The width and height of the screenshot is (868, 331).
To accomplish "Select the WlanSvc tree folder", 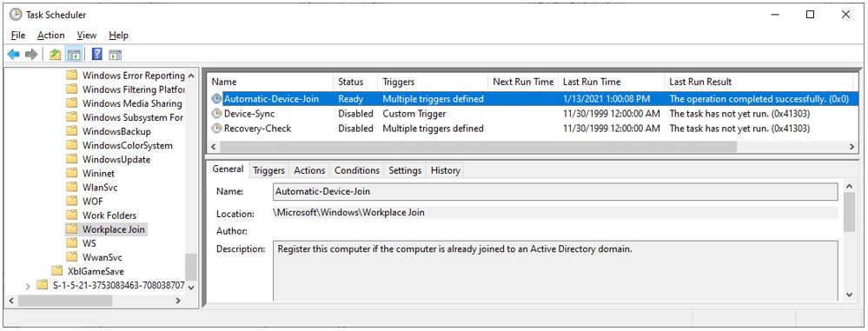I will [x=100, y=187].
